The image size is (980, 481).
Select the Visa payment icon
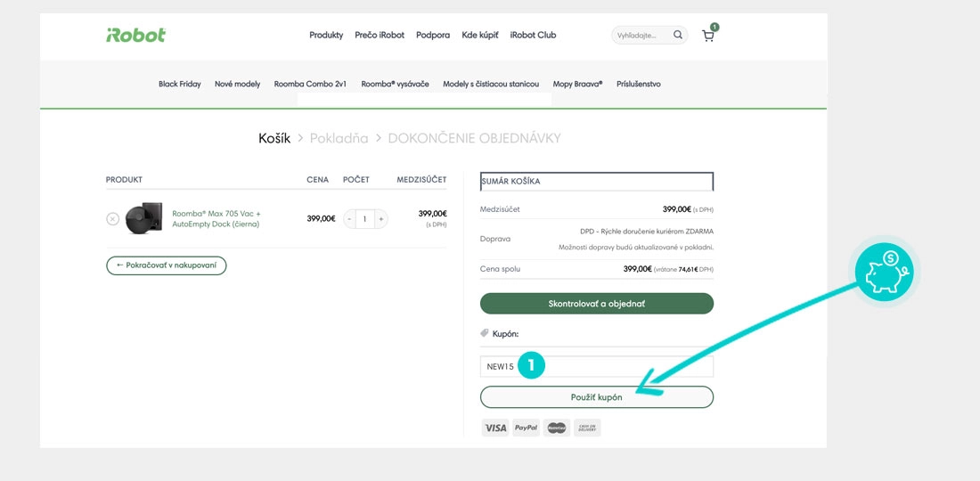[x=495, y=428]
